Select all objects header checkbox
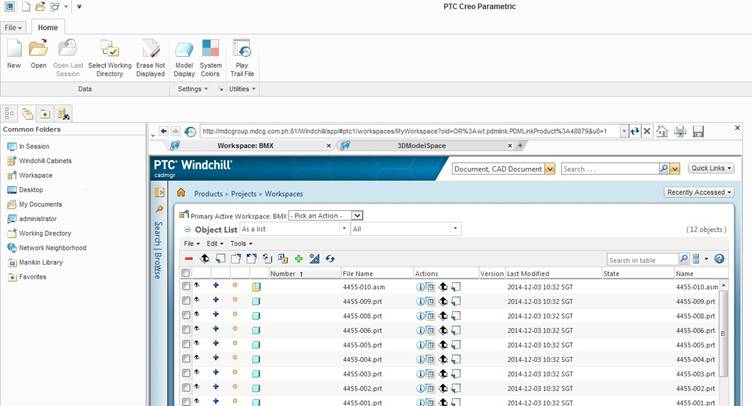 point(186,273)
